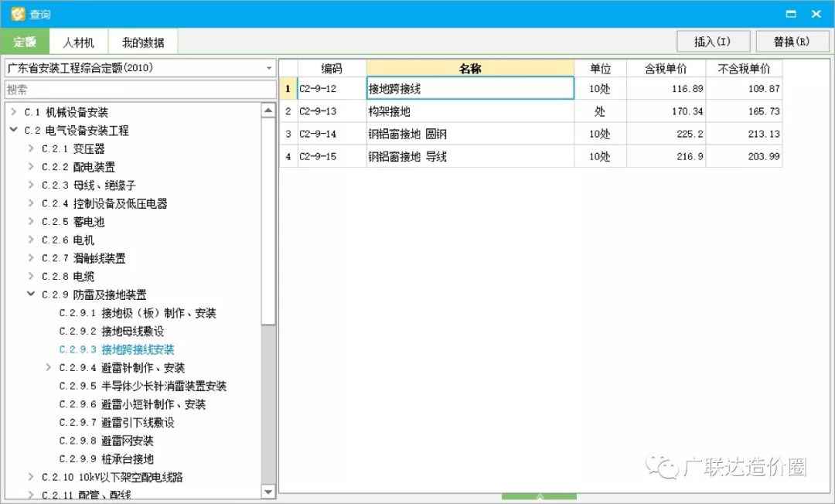Select the 定额 tab

(25, 42)
